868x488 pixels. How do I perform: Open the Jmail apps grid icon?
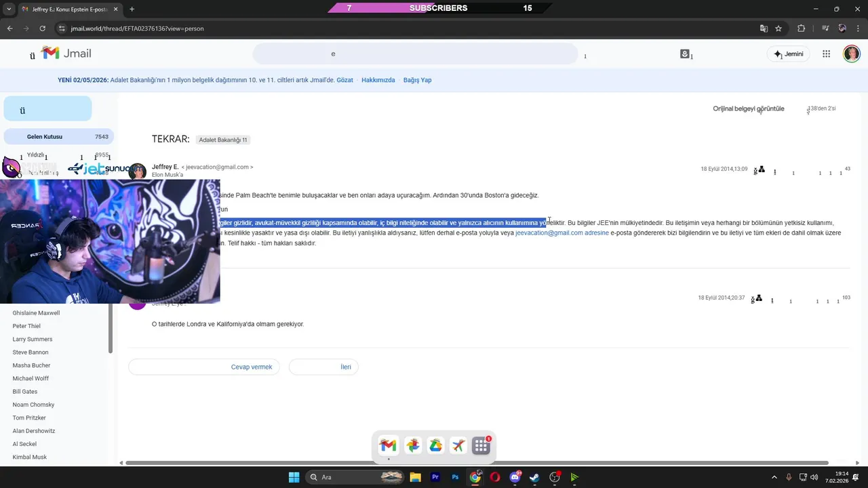826,54
